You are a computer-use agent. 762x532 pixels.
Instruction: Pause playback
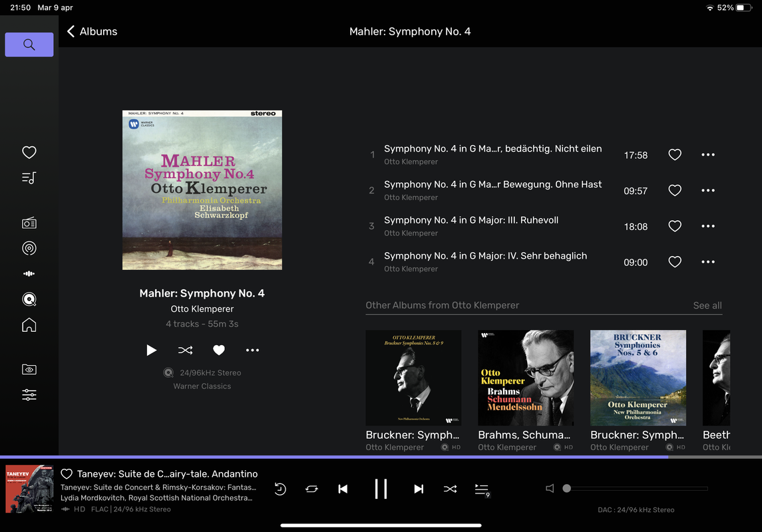click(x=381, y=489)
